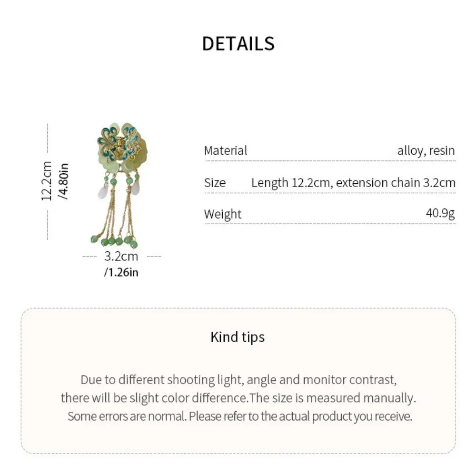Click the /1.26in width label
This screenshot has height=476, width=476.
click(x=121, y=273)
